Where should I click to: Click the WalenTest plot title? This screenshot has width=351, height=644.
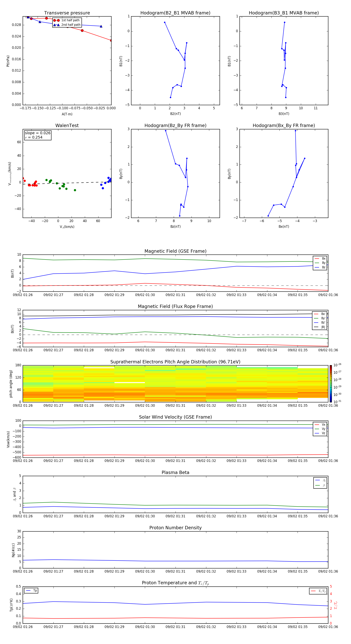67,125
